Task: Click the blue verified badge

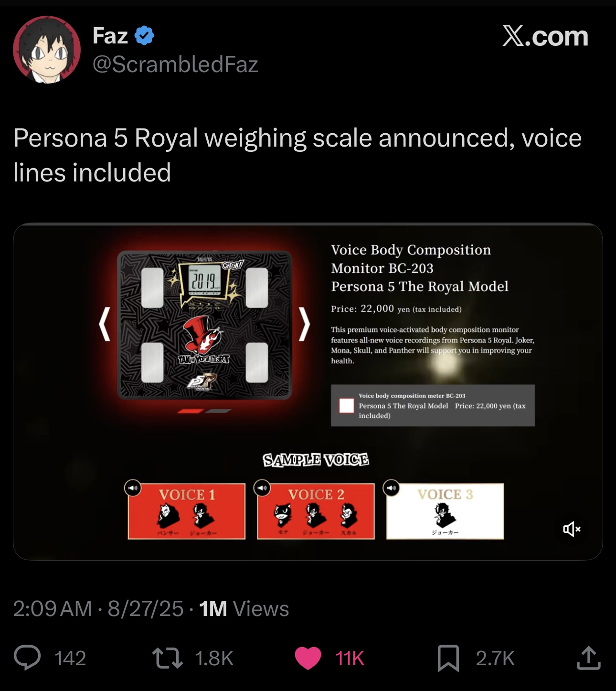Action: coord(144,36)
